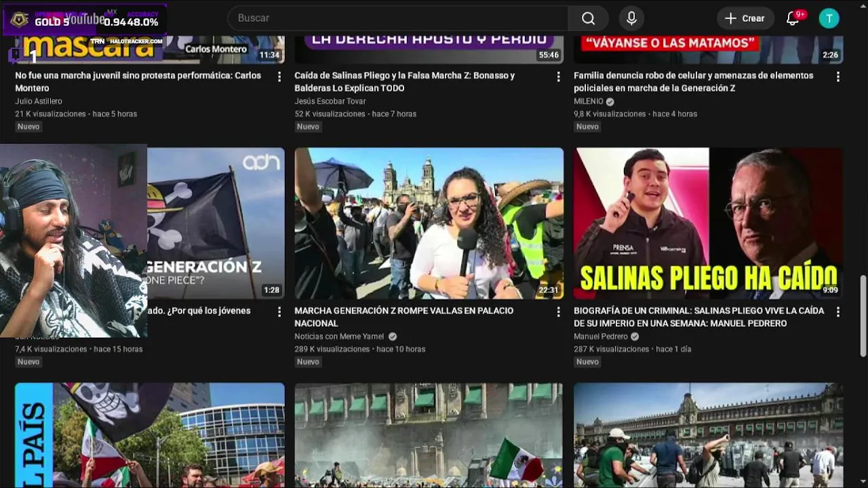Click the 1:28 duration badge
The image size is (868, 488).
tap(271, 290)
